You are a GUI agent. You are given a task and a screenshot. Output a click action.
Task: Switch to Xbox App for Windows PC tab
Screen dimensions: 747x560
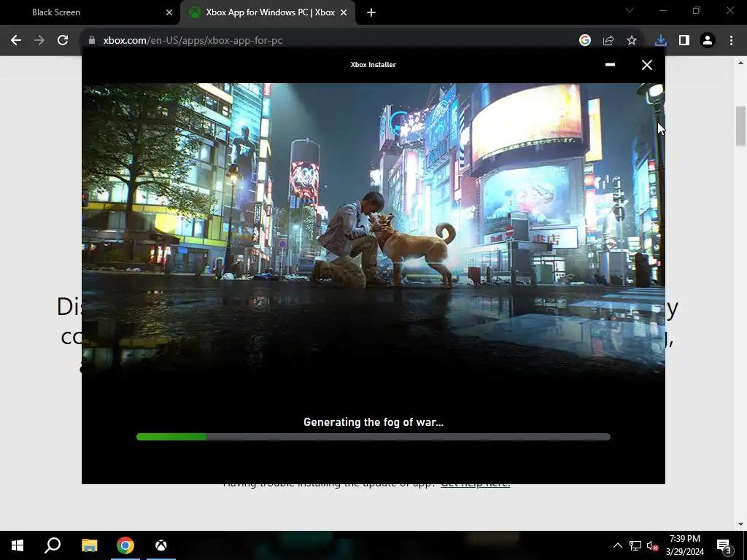268,12
